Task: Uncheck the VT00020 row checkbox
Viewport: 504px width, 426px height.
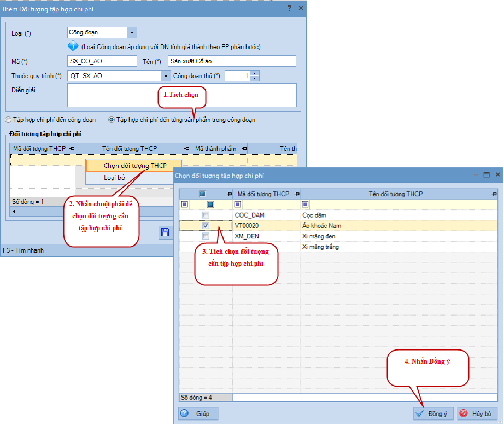Action: coord(206,225)
